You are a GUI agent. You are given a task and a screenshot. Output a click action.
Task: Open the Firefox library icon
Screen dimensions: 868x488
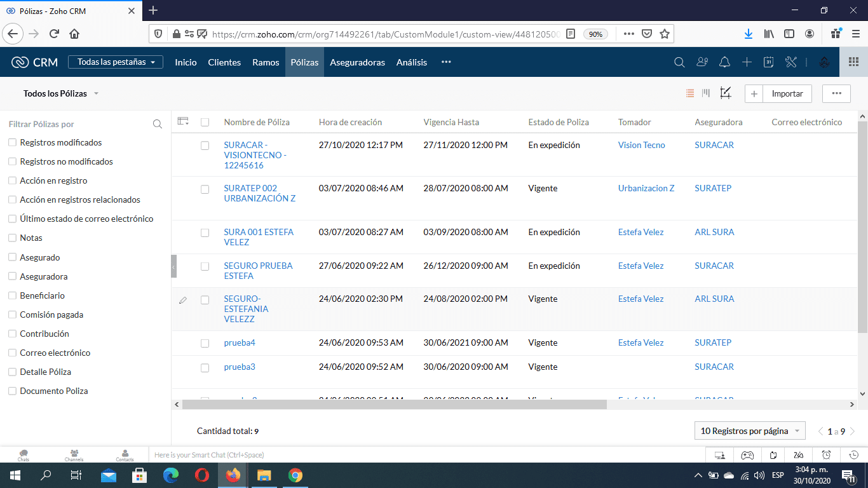click(769, 34)
